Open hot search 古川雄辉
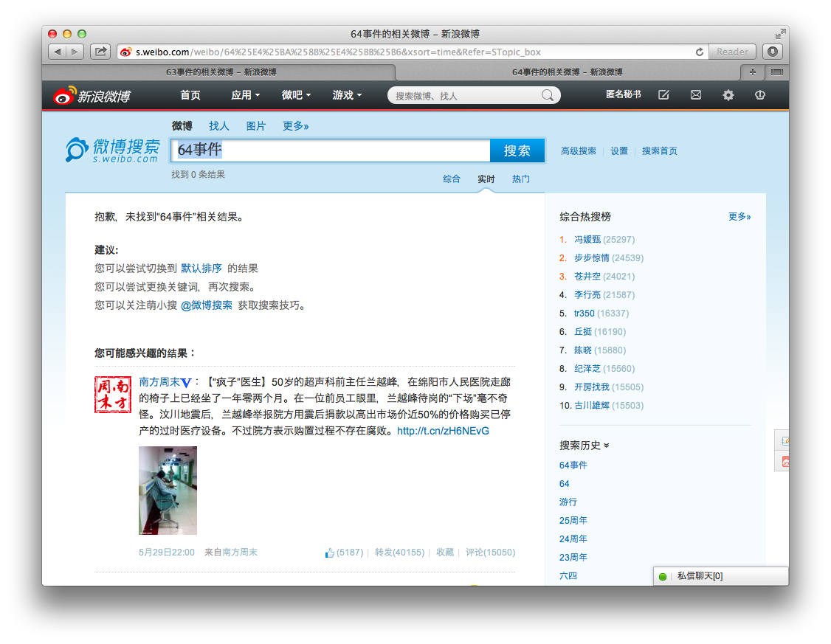 pyautogui.click(x=592, y=406)
